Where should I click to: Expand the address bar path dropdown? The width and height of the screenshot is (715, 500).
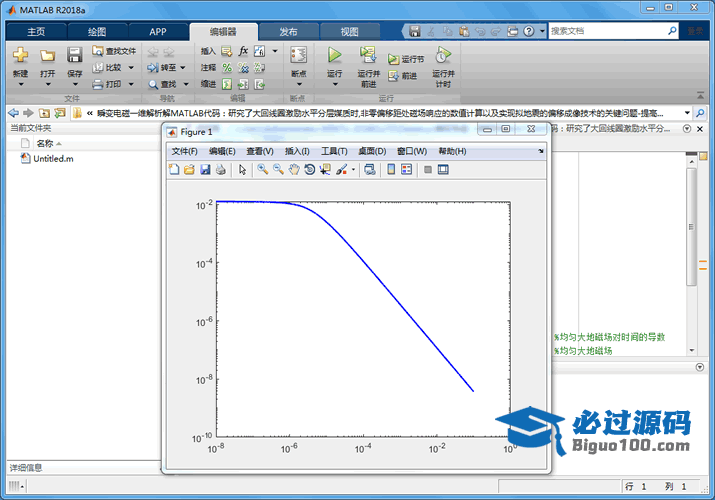pos(687,113)
